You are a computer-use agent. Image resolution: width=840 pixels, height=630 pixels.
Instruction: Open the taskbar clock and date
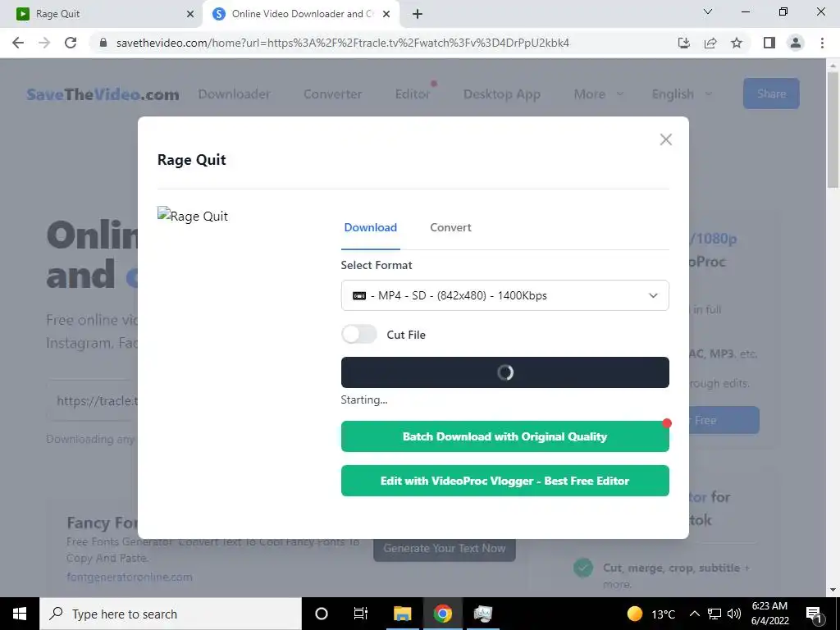click(770, 614)
